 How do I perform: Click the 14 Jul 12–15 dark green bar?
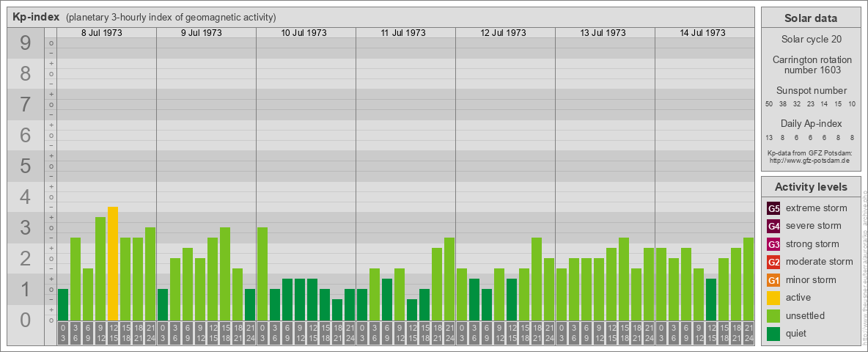pos(711,299)
